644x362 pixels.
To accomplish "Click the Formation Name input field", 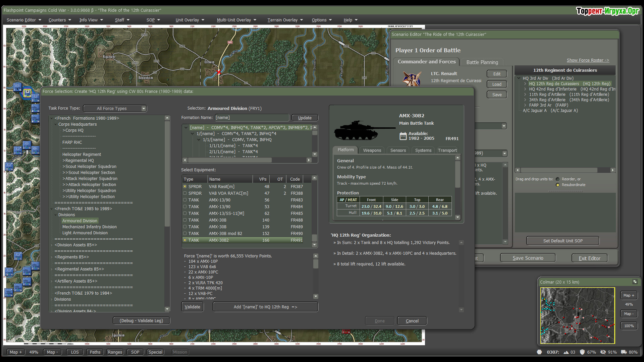I will tap(252, 118).
